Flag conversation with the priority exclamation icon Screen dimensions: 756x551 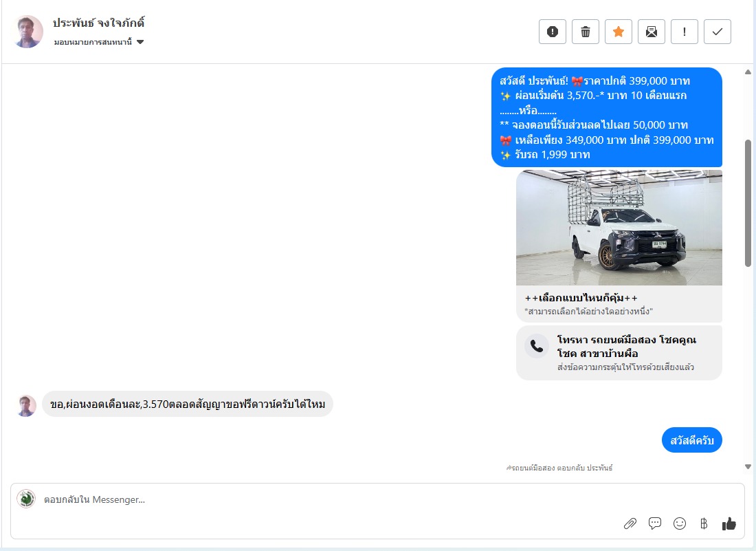[x=684, y=32]
